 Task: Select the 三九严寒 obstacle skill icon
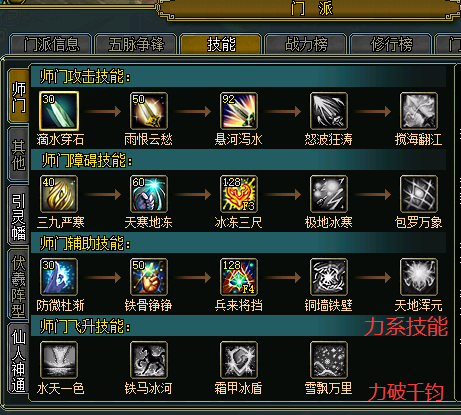(59, 194)
